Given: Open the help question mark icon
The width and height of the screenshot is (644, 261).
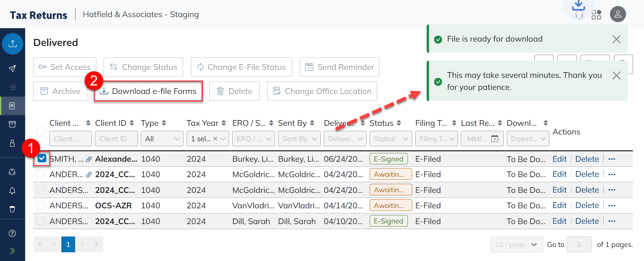Looking at the screenshot, I should coord(12,233).
